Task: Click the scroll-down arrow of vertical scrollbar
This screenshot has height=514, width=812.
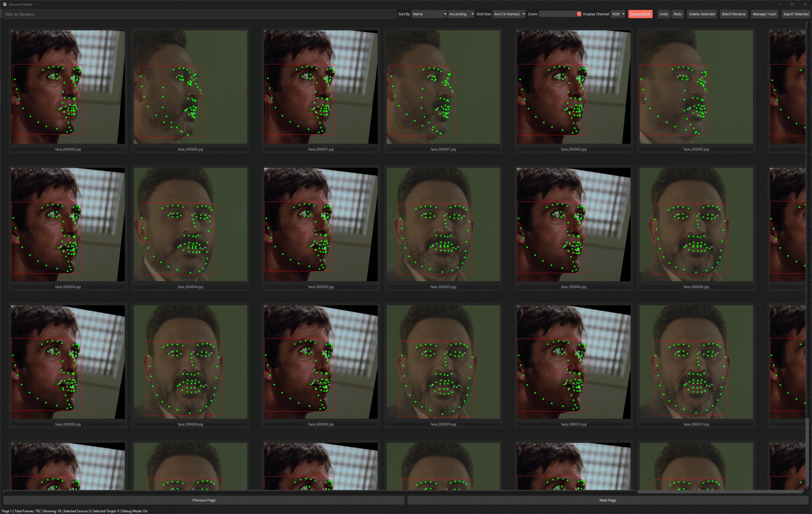Action: tap(807, 488)
